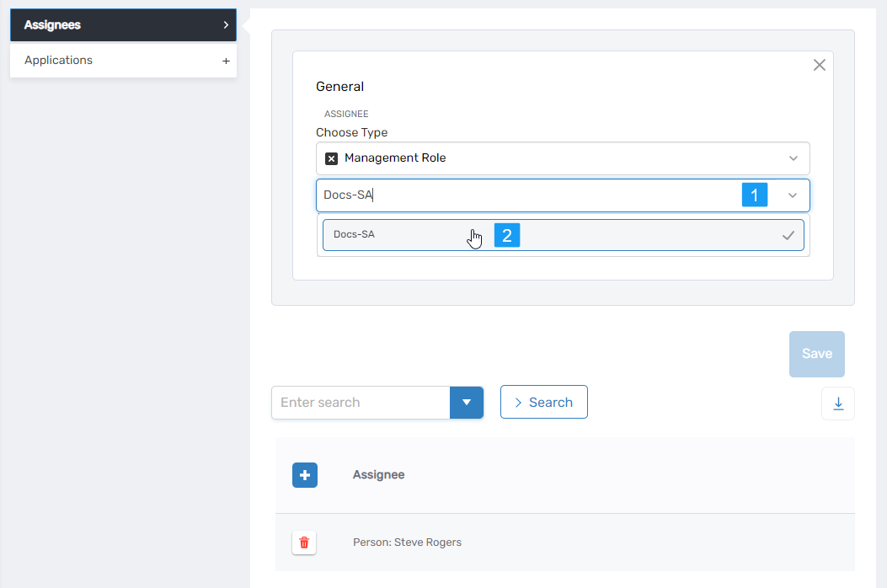
Task: Delete Steve Rogers using the trash icon
Action: click(x=304, y=543)
